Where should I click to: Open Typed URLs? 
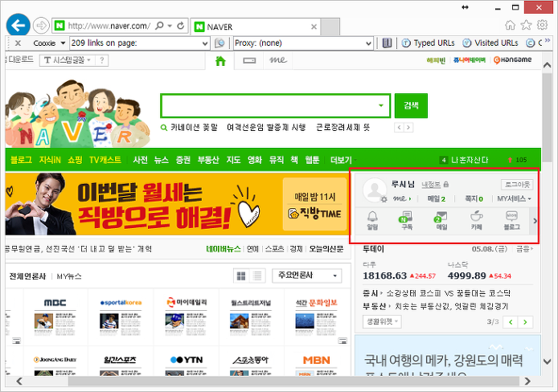(x=428, y=43)
